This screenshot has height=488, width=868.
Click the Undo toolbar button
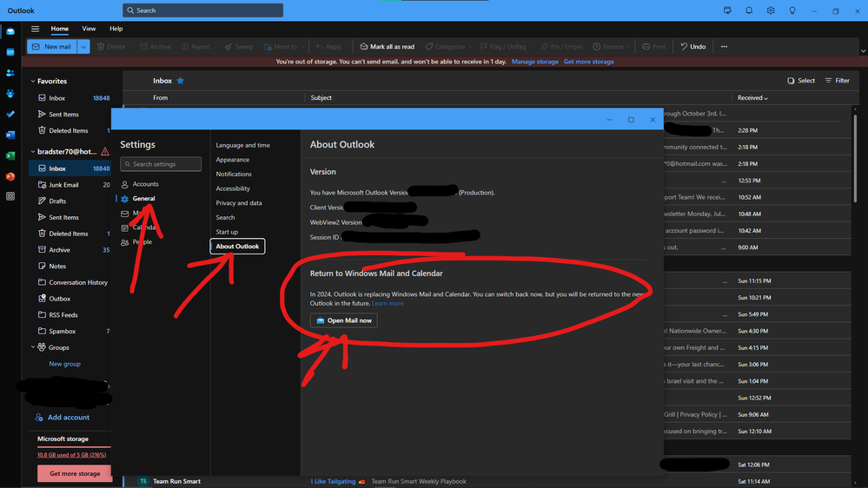tap(693, 47)
